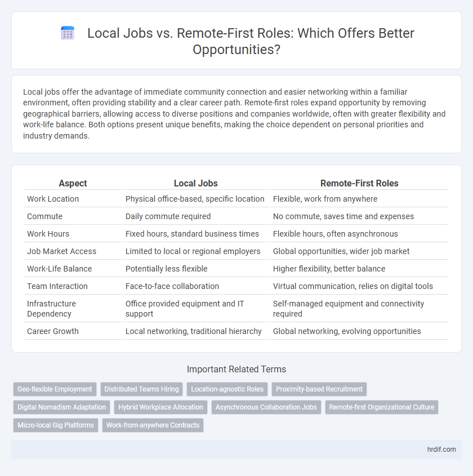Viewport: 473px width, 476px height.
Task: Click the Work-from-anywhere Contracts tag
Action: coord(153,425)
